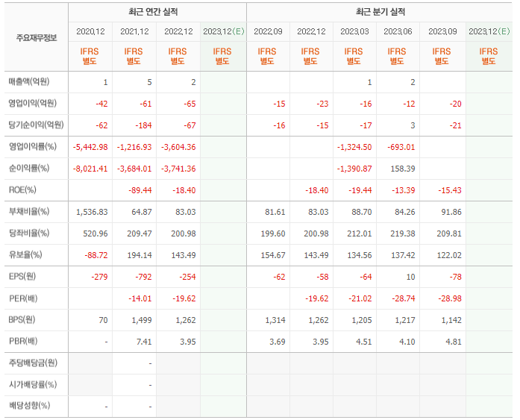The width and height of the screenshot is (520, 420).
Task: Click the 배당성향(%) row label
Action: tap(29, 406)
